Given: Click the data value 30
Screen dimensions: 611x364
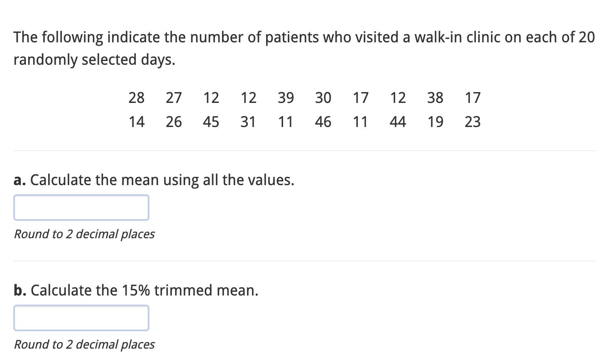Looking at the screenshot, I should (323, 98).
